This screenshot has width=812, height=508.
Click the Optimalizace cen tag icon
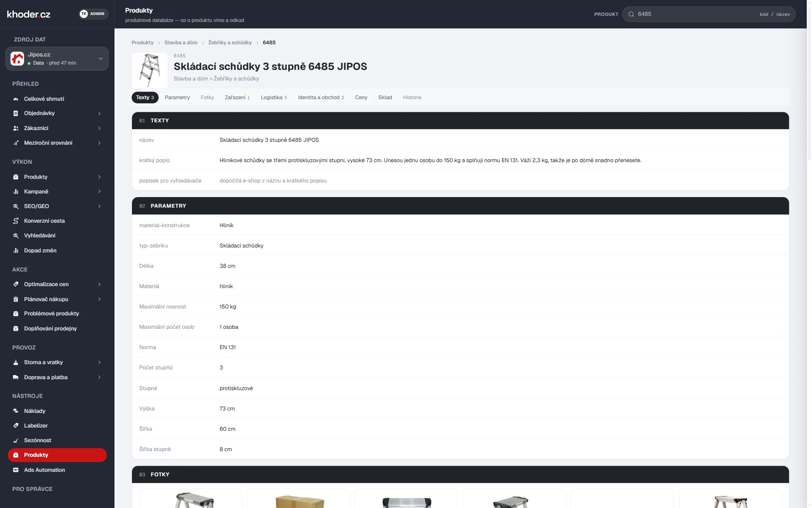(16, 284)
